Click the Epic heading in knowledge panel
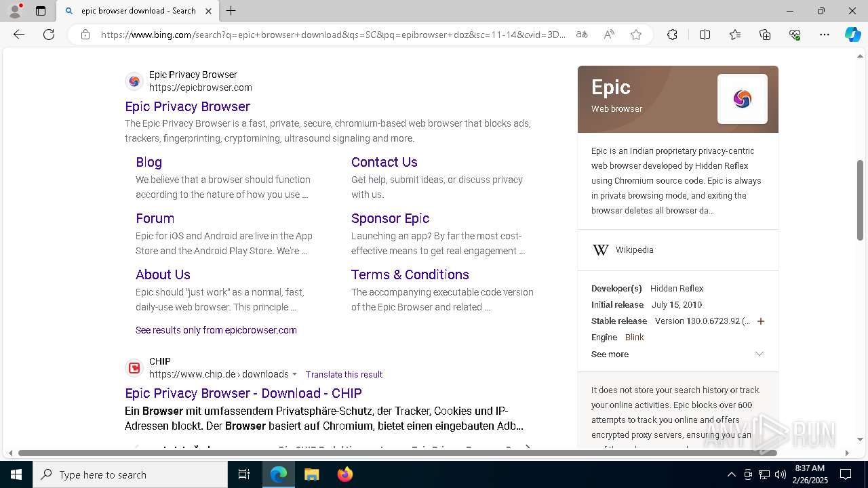 tap(610, 87)
